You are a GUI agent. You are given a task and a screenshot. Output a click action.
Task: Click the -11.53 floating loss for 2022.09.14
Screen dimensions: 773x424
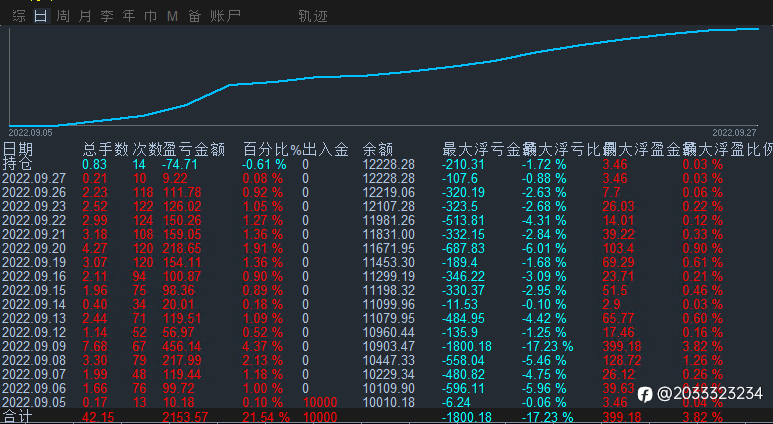(459, 304)
